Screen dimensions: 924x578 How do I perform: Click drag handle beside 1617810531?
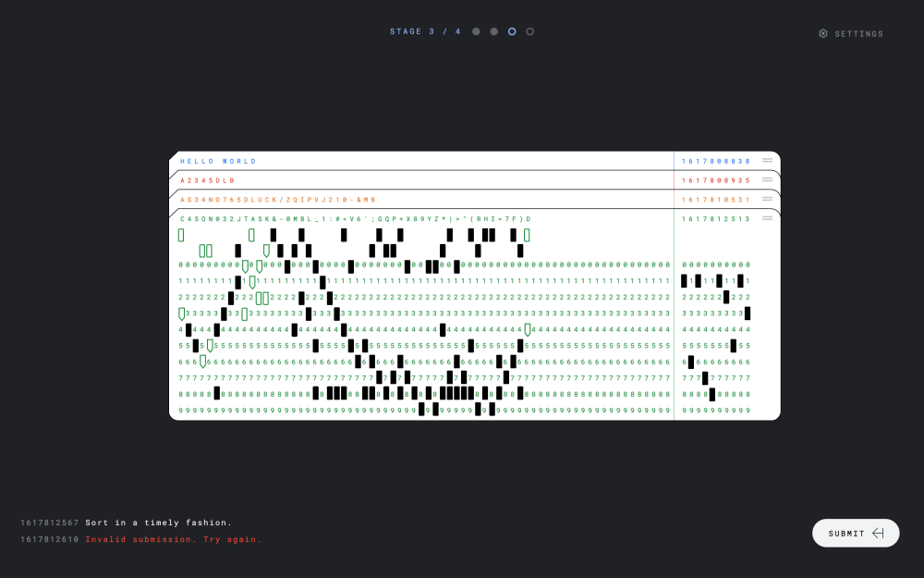(767, 199)
